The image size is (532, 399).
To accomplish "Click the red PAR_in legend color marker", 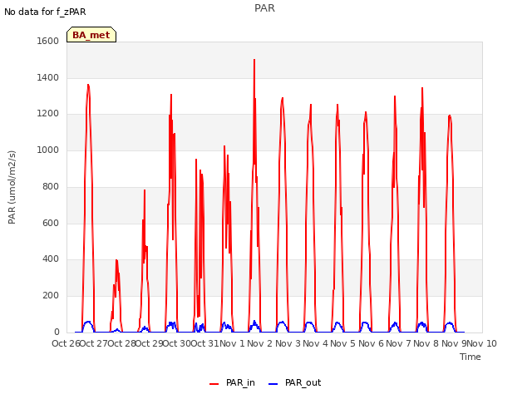I will point(214,384).
